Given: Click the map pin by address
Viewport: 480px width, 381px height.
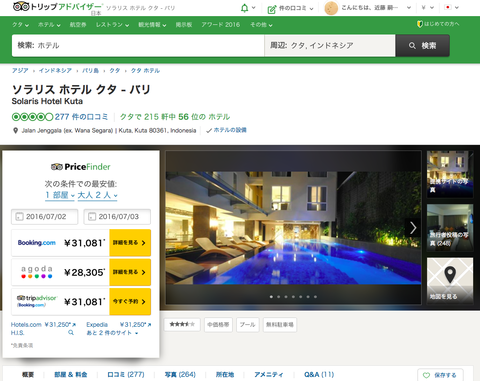Looking at the screenshot, I should 15,131.
